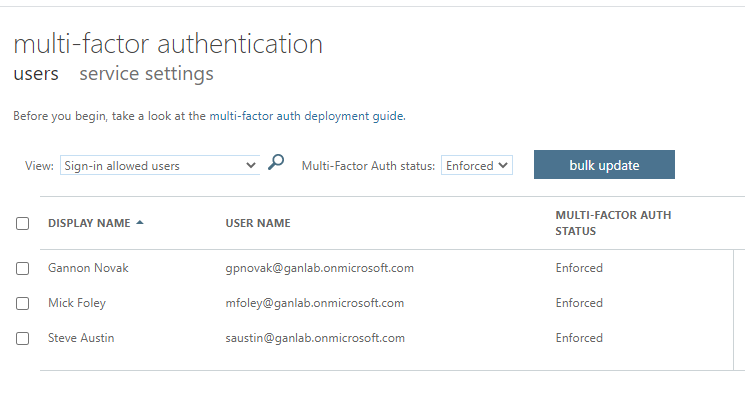The height and width of the screenshot is (405, 745).
Task: Click the Multi-Factor Auth Status column header
Action: pyautogui.click(x=613, y=223)
